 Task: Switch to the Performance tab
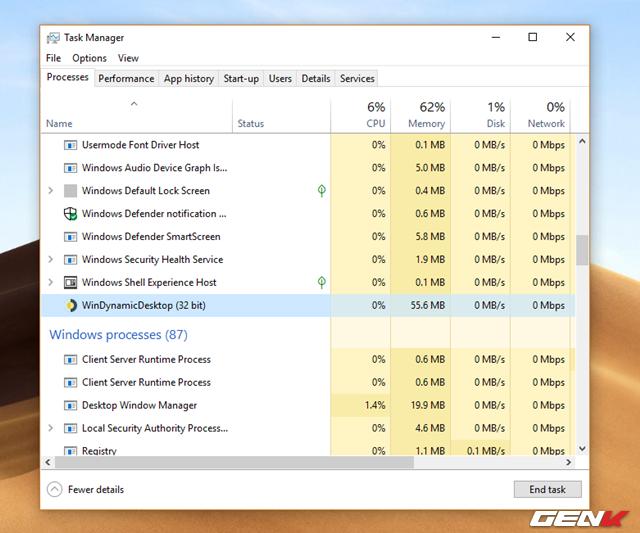point(126,79)
